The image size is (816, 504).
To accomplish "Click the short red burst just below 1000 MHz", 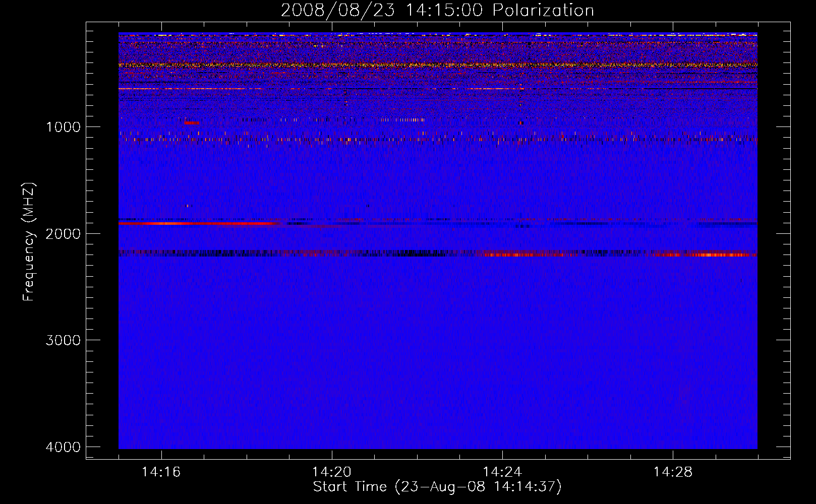I will point(192,123).
